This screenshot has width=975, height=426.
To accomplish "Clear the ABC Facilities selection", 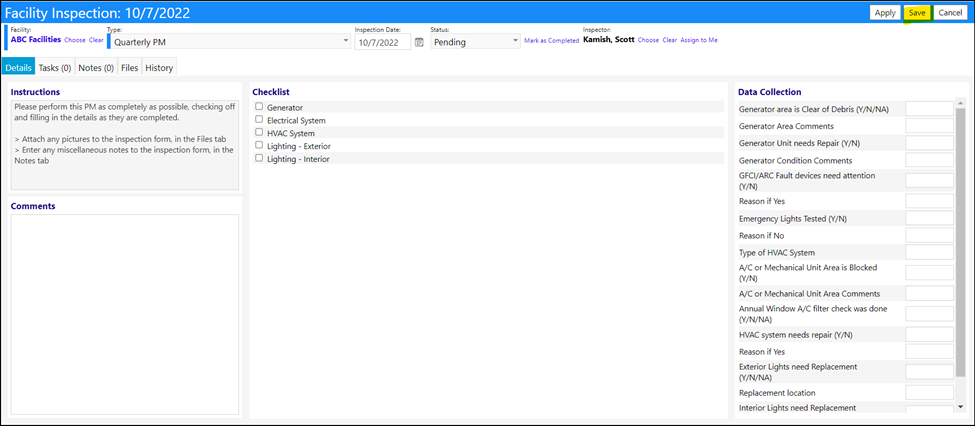I will [x=96, y=40].
